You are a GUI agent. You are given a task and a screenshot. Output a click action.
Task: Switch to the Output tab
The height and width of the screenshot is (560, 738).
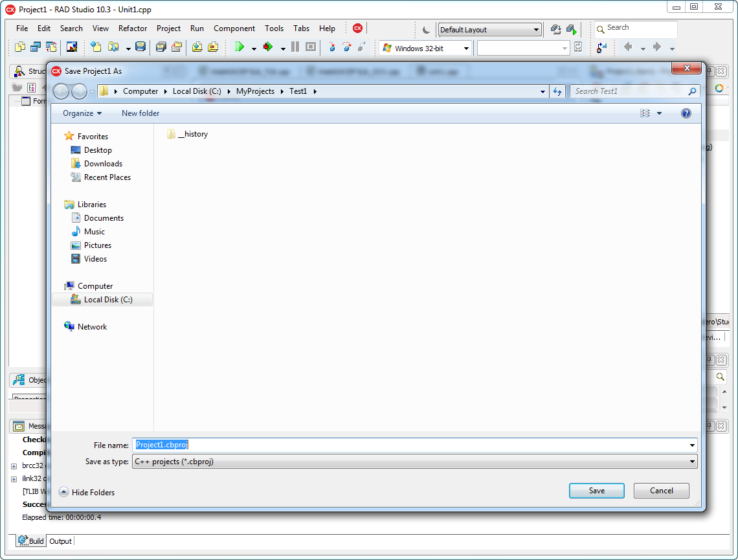click(61, 541)
